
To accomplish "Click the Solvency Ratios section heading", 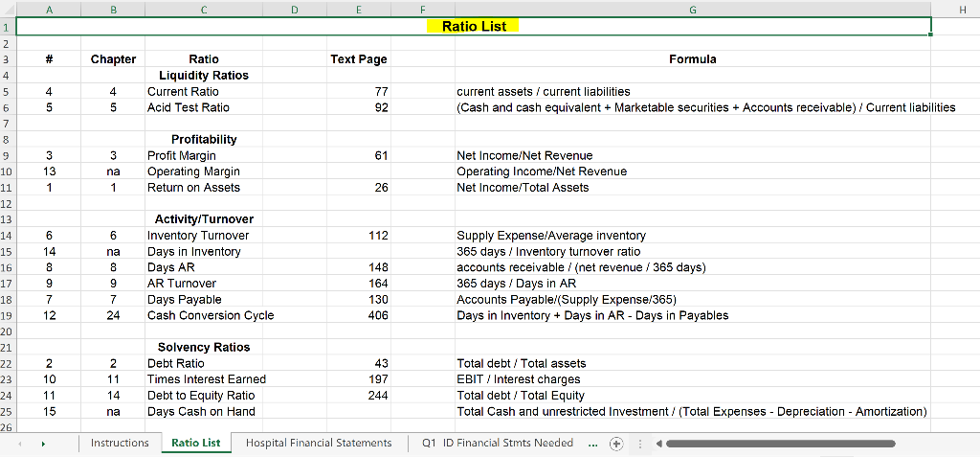I will (203, 347).
